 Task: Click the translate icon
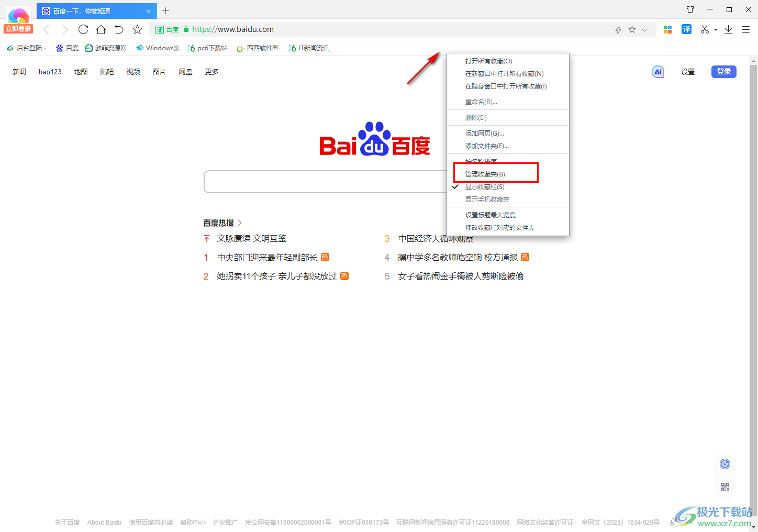tap(686, 29)
